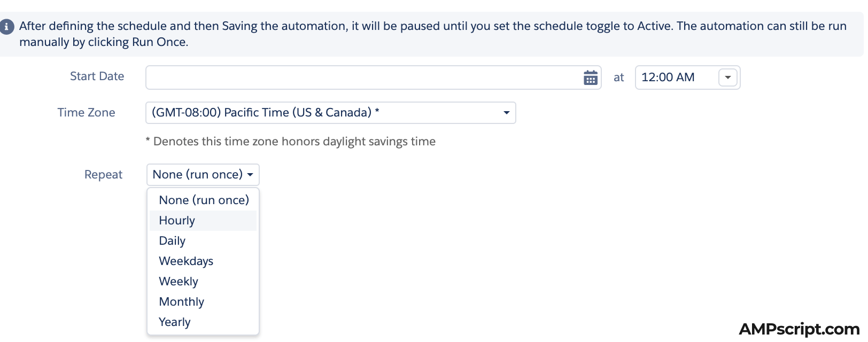Screen dimensions: 868x342
Task: Choose Yearly in the Repeat dropdown
Action: (x=174, y=322)
